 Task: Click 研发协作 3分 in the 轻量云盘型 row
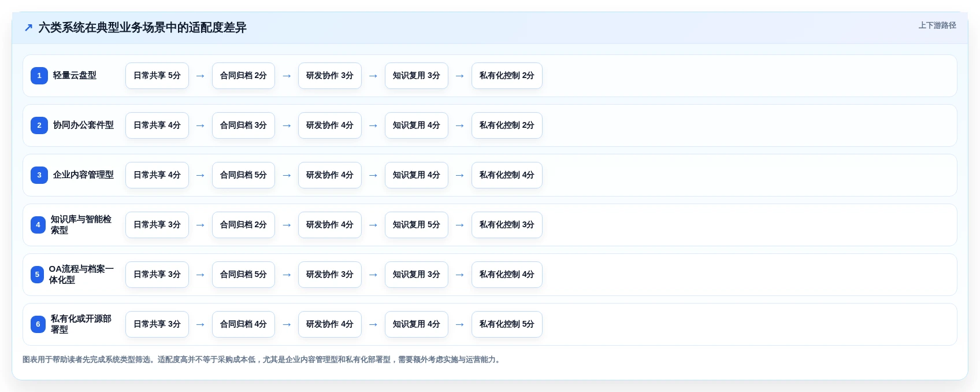click(x=330, y=76)
